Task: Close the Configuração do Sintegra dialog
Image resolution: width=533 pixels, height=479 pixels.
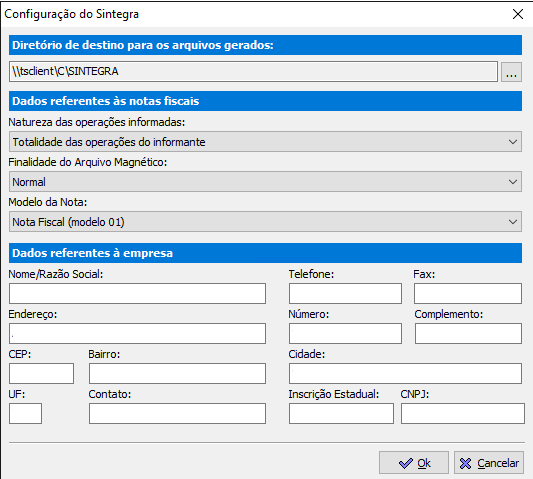Action: [517, 14]
